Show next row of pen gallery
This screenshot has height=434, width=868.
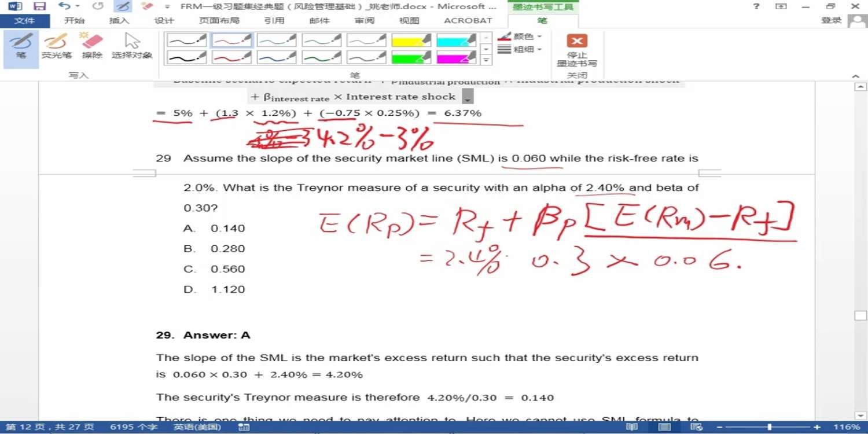[x=486, y=49]
